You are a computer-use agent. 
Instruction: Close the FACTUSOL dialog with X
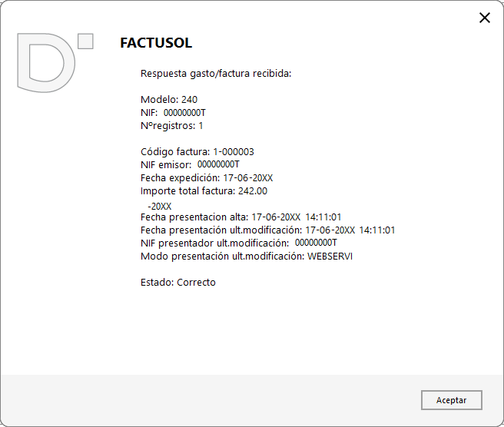click(484, 18)
